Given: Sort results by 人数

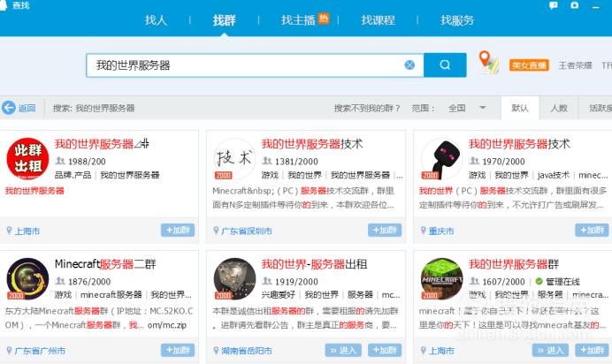Looking at the screenshot, I should (559, 108).
